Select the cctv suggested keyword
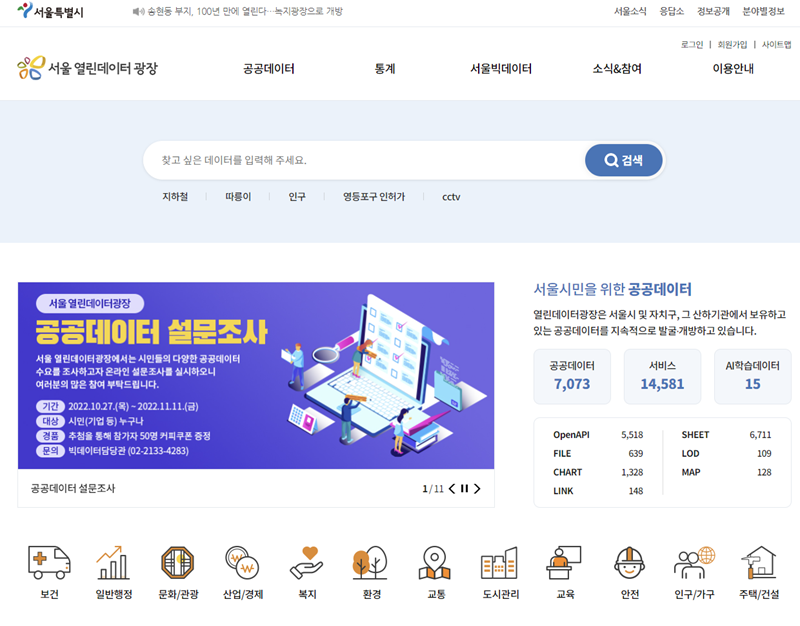This screenshot has width=800, height=626. 451,196
